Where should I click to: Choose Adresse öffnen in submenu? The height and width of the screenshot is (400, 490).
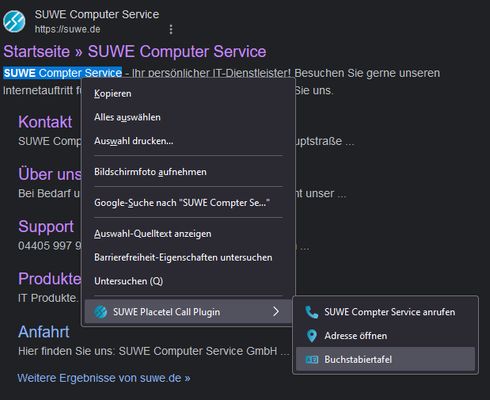click(x=385, y=336)
